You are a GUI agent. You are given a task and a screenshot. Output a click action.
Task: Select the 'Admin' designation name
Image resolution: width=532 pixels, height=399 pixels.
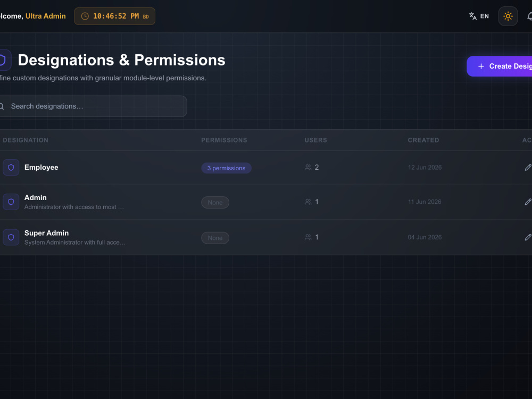[x=36, y=197]
